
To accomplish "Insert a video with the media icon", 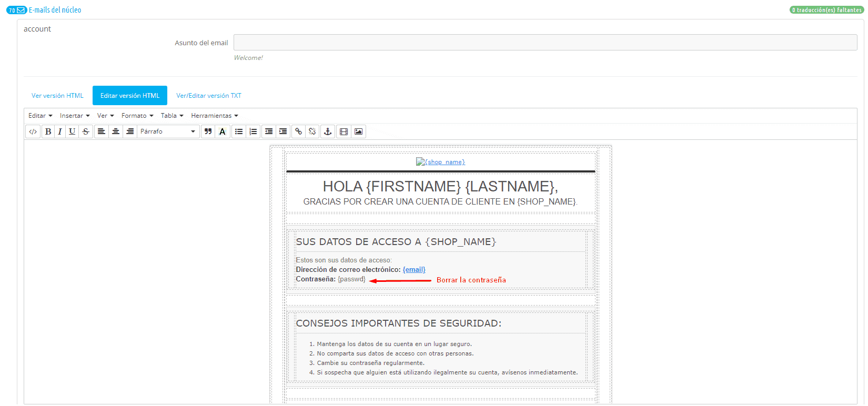I will click(x=344, y=131).
